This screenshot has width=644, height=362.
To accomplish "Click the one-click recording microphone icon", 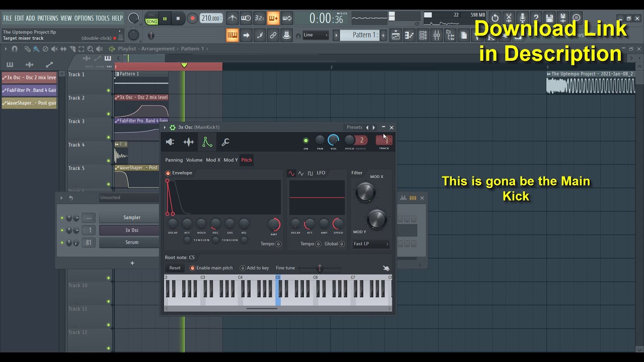I will coord(522,18).
